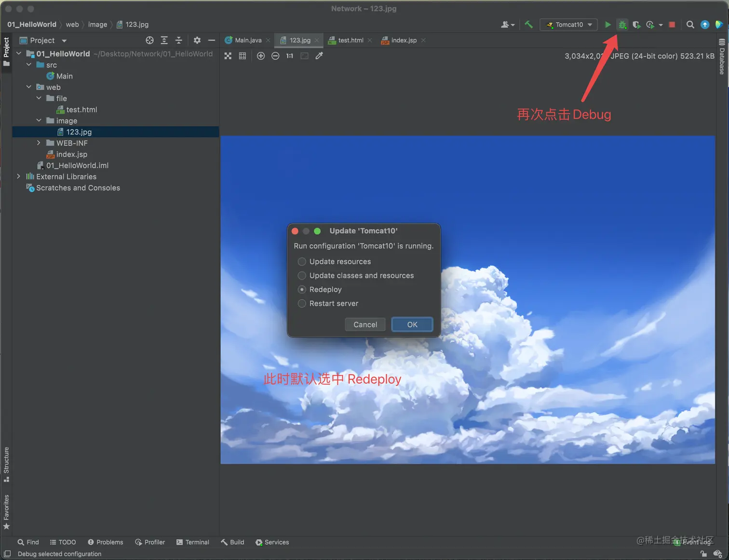
Task: Click Cancel in Update Tomcat10 dialog
Action: [x=365, y=324]
